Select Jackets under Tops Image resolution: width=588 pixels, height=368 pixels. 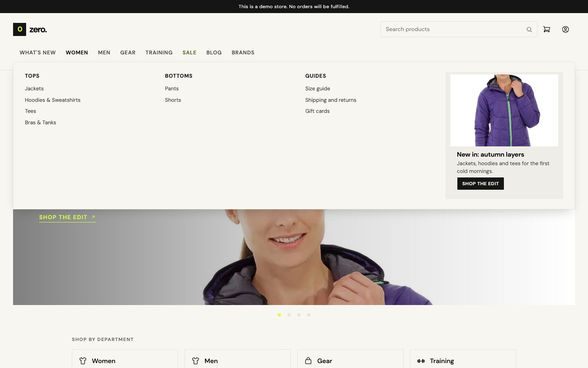pyautogui.click(x=34, y=88)
